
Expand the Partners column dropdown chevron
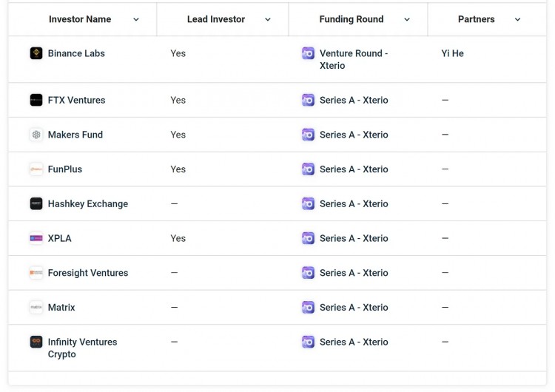tap(517, 20)
